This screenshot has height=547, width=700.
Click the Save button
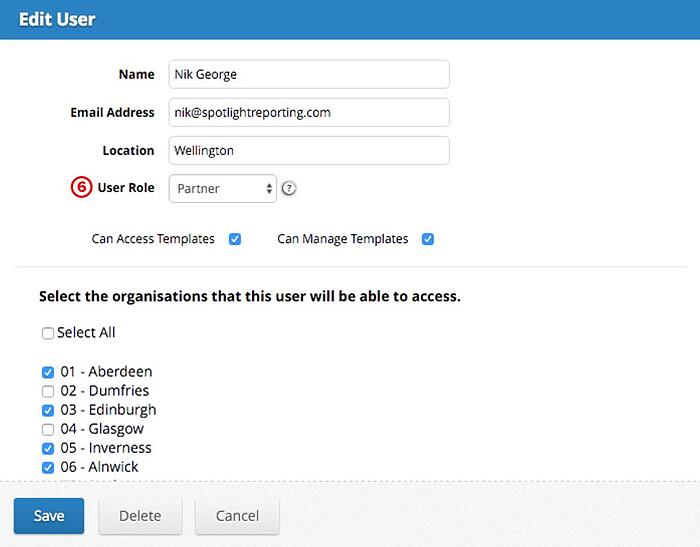[x=49, y=516]
